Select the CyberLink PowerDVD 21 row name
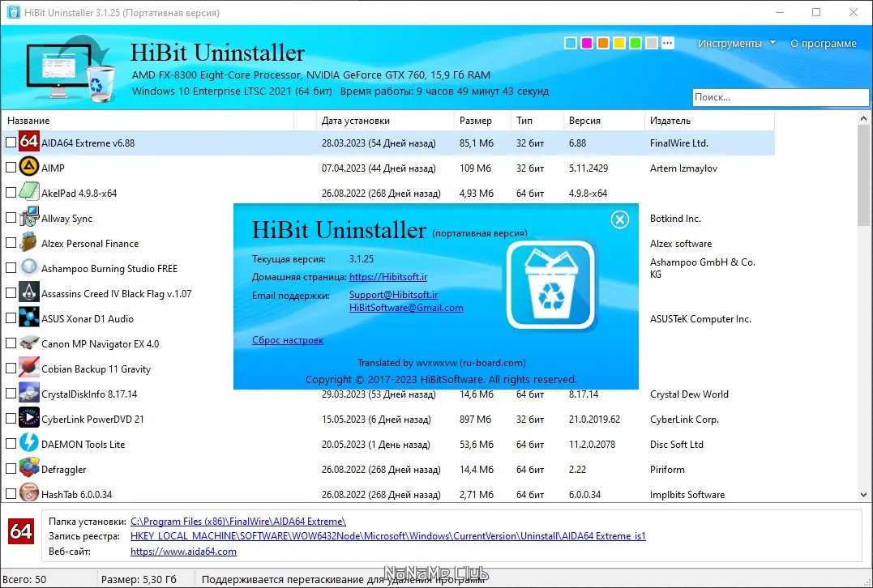The width and height of the screenshot is (873, 588). [x=92, y=419]
